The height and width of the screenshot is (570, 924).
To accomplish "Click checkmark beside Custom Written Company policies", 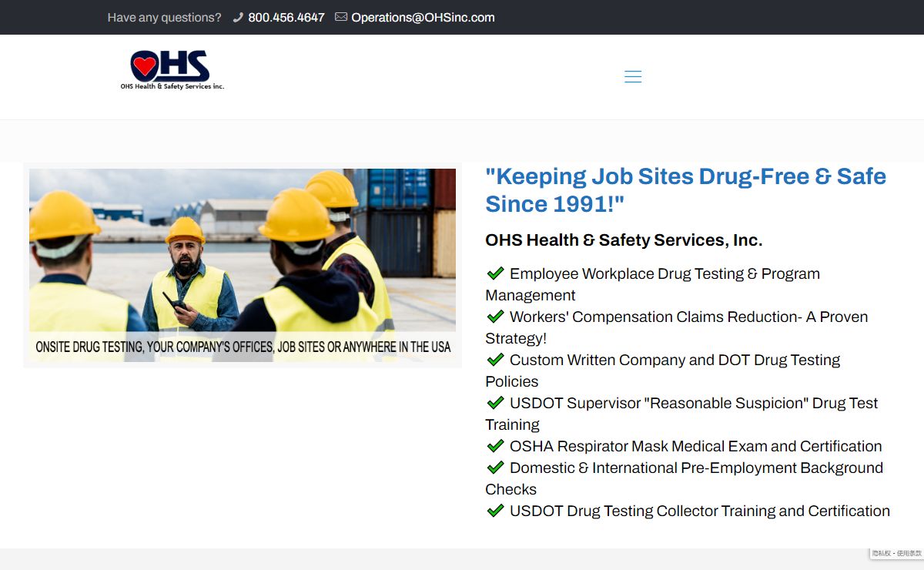I will [495, 360].
